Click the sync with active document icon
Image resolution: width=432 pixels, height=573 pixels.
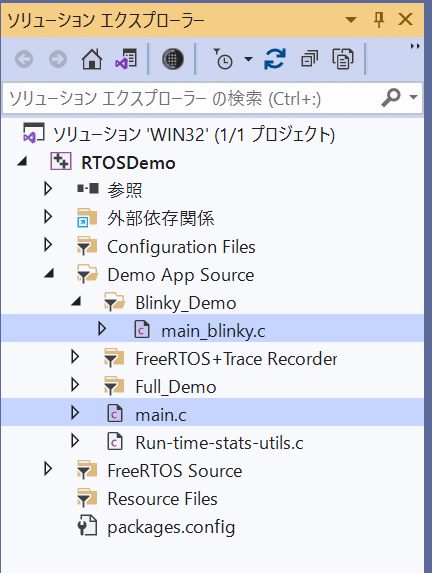click(274, 59)
